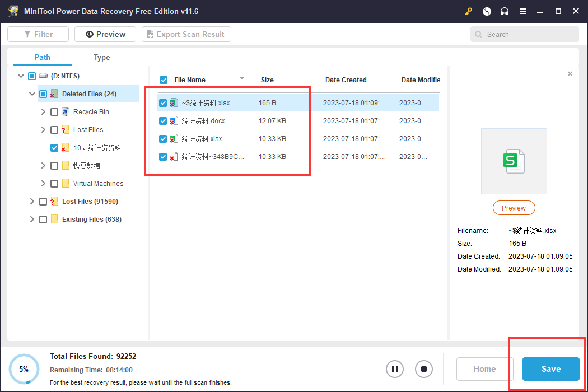Image resolution: width=588 pixels, height=392 pixels.
Task: Expand the Recycle Bin node
Action: tap(43, 112)
